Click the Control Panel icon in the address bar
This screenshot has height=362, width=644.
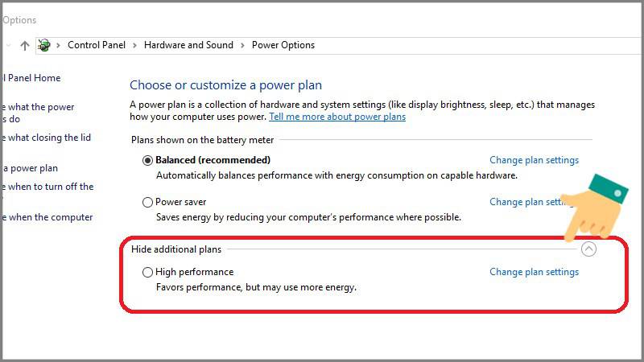click(44, 45)
